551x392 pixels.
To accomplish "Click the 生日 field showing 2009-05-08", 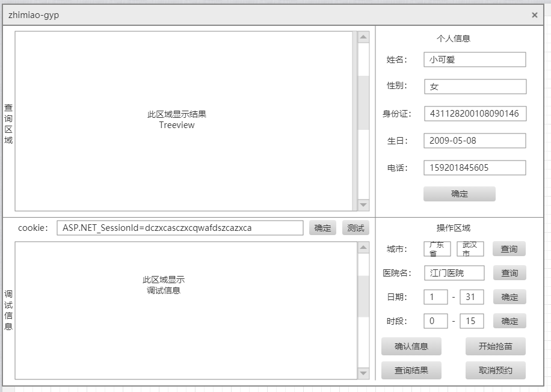I will [475, 140].
